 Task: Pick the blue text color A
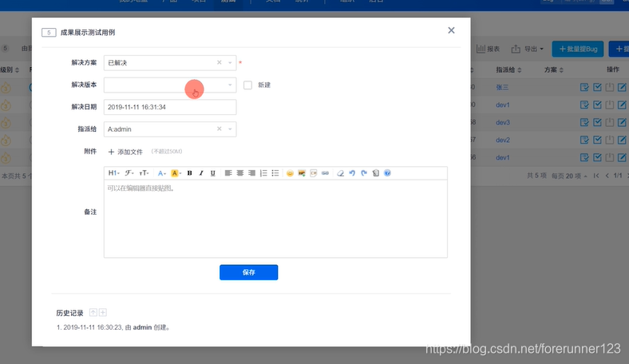pyautogui.click(x=161, y=173)
